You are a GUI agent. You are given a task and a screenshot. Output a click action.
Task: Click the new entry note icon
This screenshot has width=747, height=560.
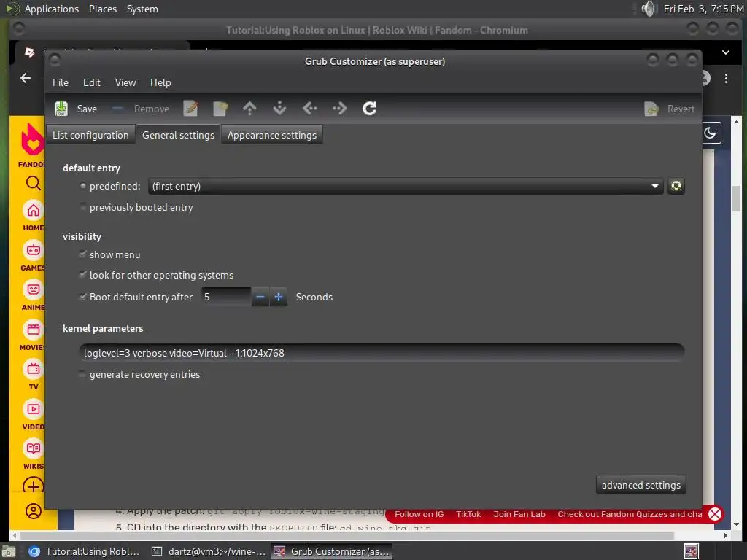(220, 109)
